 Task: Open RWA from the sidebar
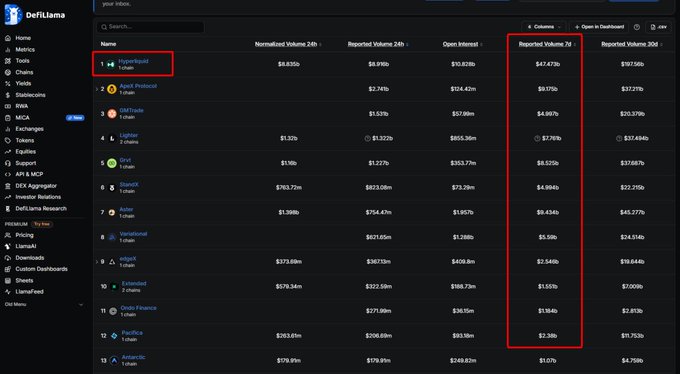click(22, 106)
